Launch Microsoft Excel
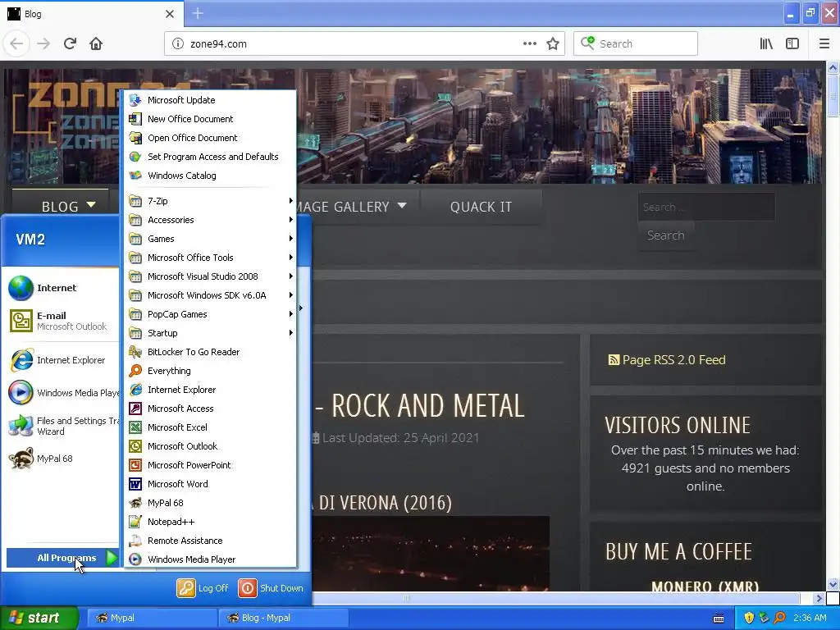 click(x=210, y=427)
